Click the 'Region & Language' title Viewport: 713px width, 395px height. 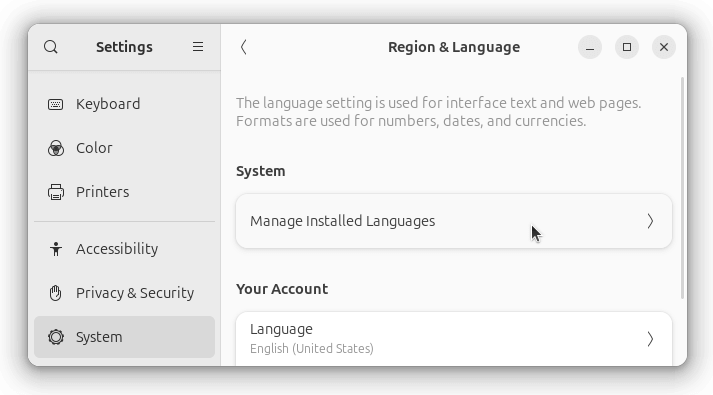454,47
